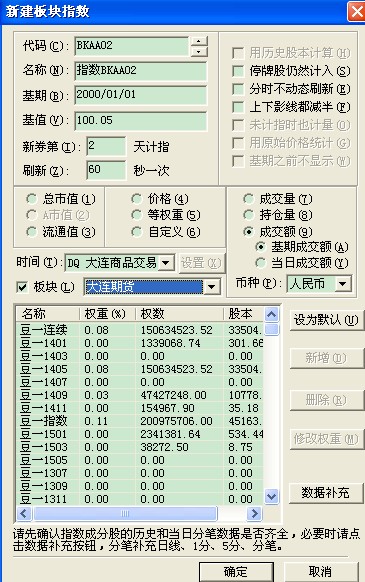Select row 豆一指数
The height and width of the screenshot is (582, 365).
pyautogui.click(x=140, y=421)
